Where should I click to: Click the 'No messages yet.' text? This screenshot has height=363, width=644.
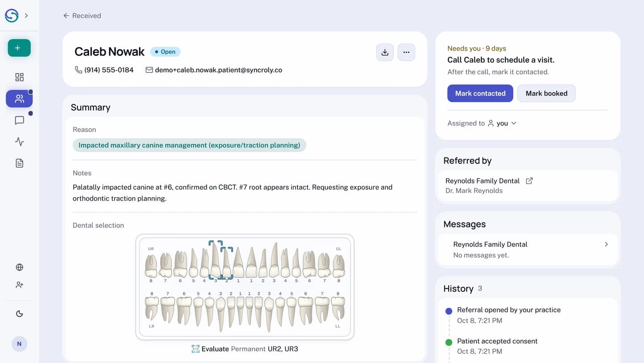click(481, 255)
